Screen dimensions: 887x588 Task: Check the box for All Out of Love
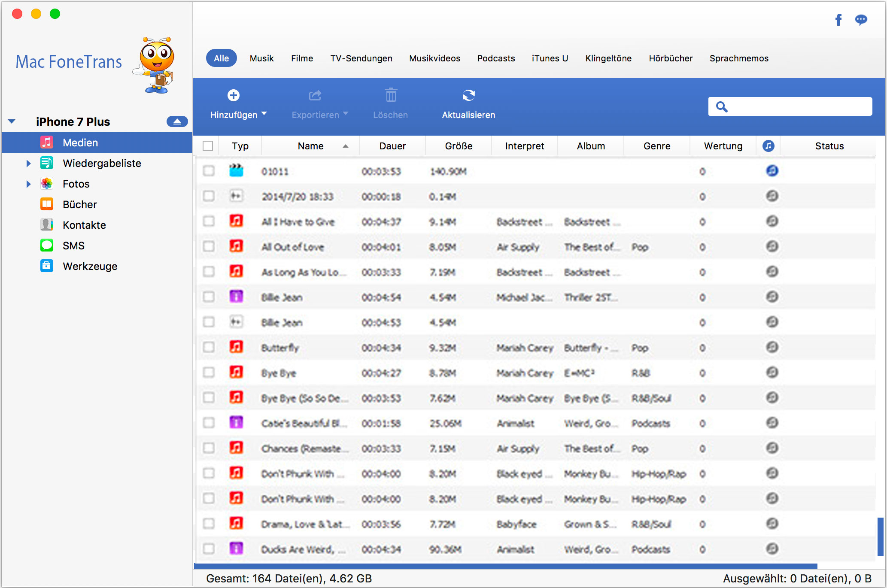[x=209, y=246]
